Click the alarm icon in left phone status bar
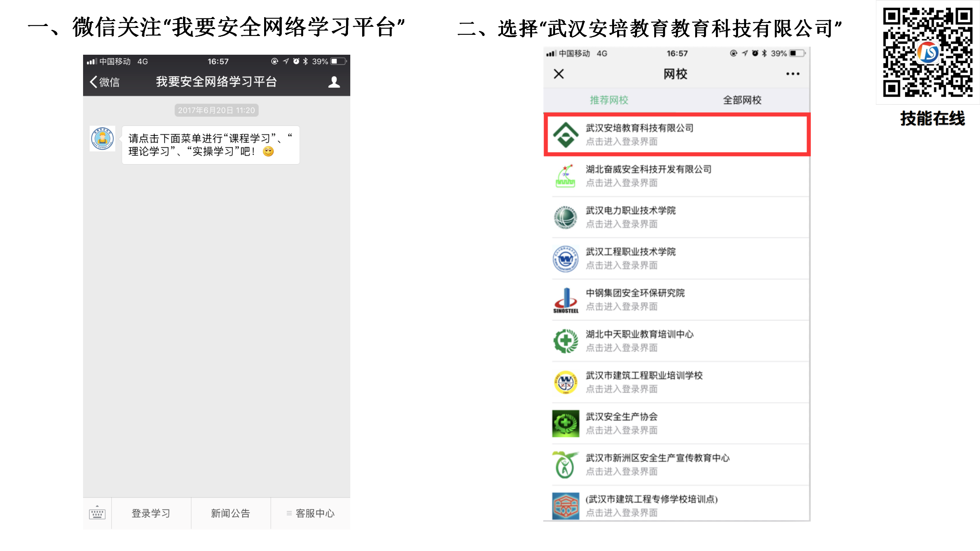The height and width of the screenshot is (551, 980). (296, 61)
